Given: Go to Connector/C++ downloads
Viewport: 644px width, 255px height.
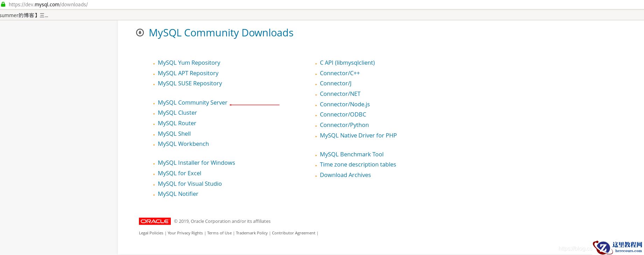Looking at the screenshot, I should point(340,73).
